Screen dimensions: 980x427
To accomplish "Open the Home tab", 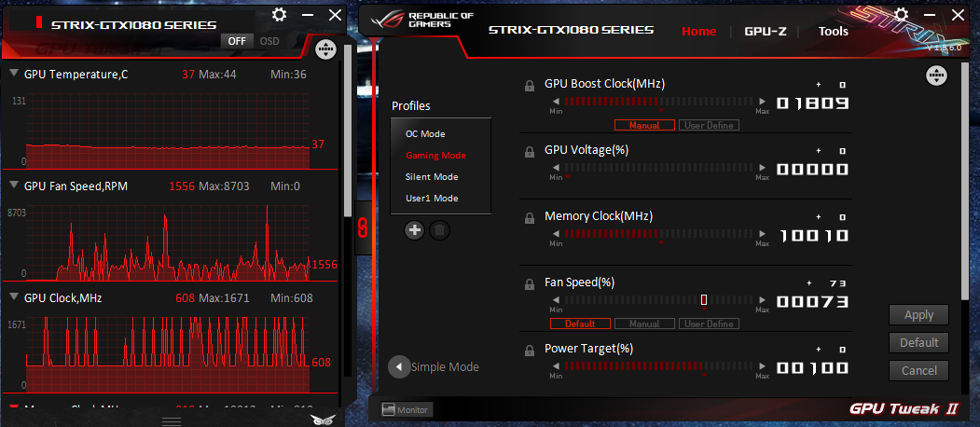I will [x=698, y=31].
